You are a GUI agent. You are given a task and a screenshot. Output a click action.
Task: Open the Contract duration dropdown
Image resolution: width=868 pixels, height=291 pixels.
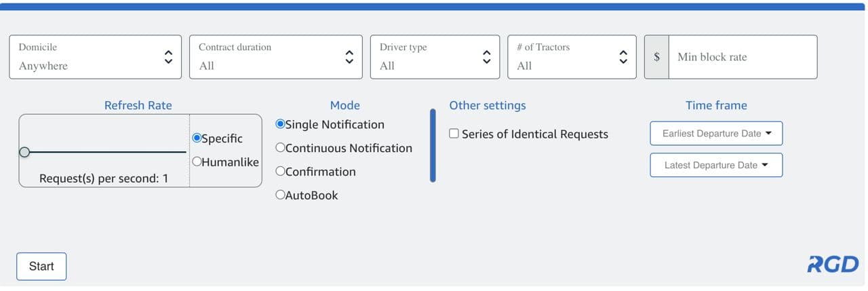(276, 57)
